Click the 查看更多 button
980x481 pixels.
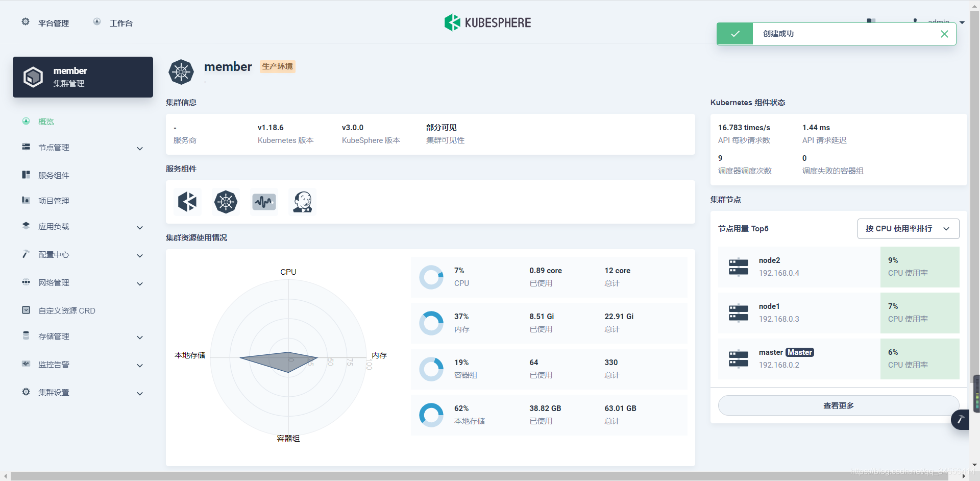click(839, 405)
